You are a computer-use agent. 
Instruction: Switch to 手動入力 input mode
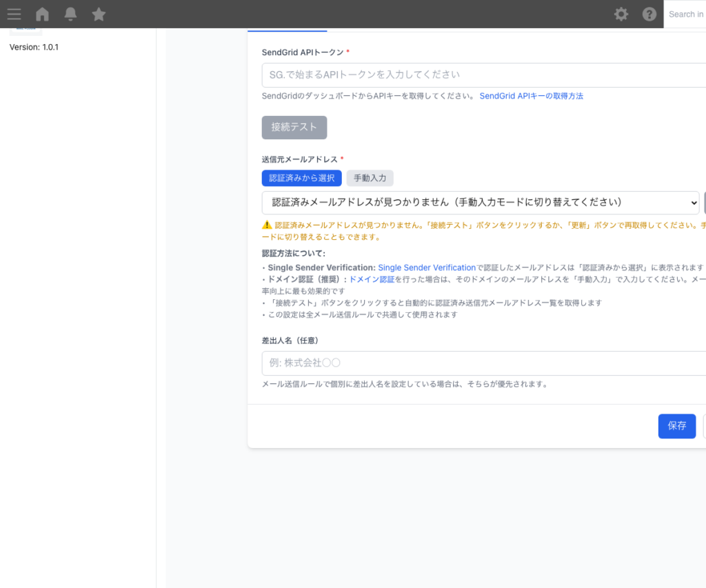pos(370,178)
